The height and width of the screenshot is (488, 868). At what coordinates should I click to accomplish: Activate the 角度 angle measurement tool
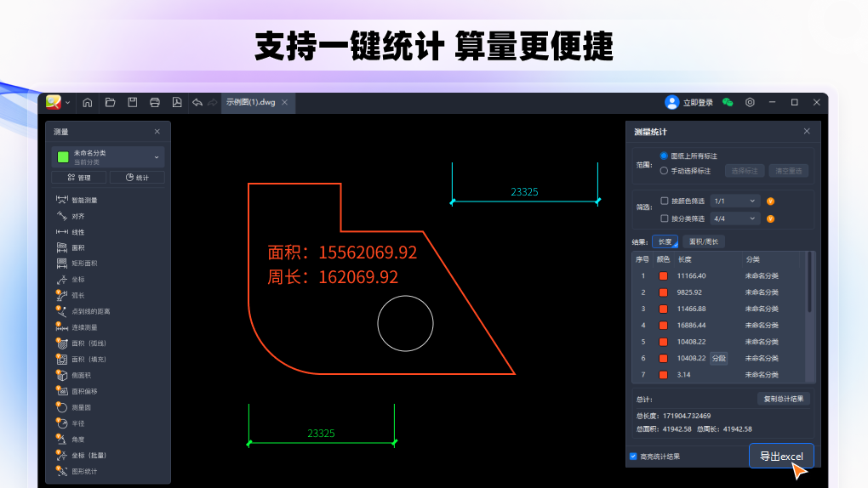point(77,439)
